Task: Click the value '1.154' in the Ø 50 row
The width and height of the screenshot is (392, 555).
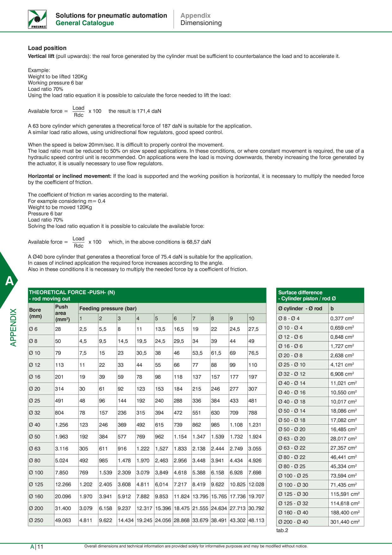Action: click(180, 437)
